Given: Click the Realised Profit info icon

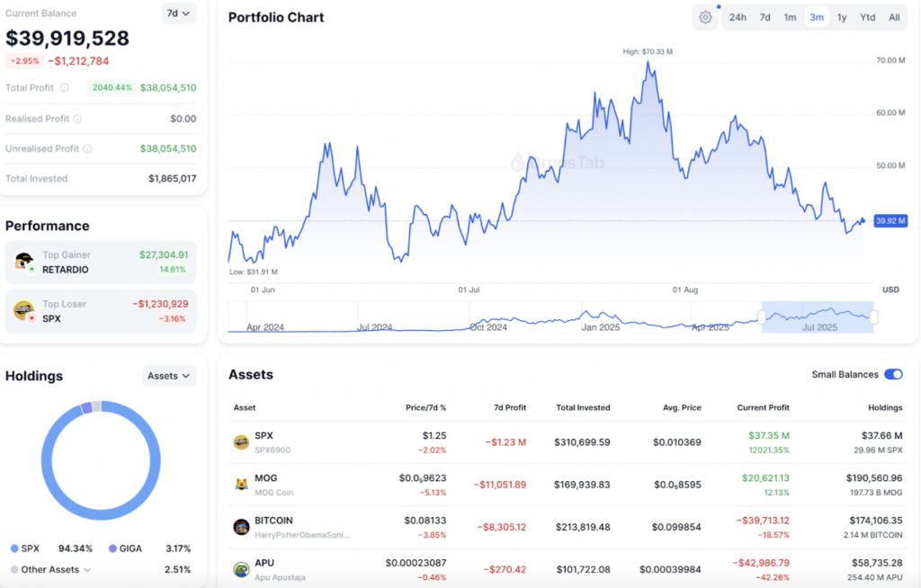Looking at the screenshot, I should [77, 119].
